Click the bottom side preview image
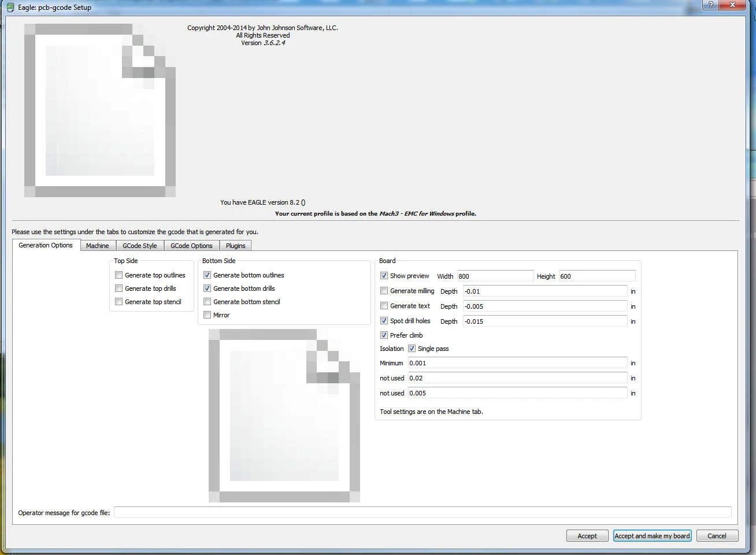 284,416
